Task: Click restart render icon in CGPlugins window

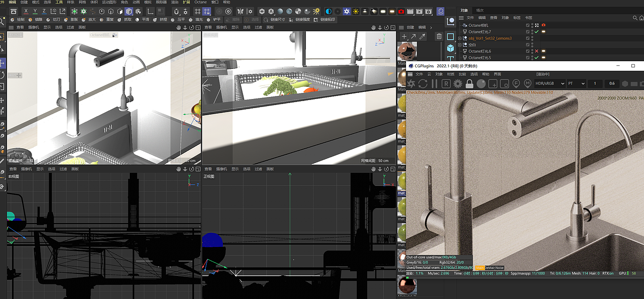Action: 423,83
